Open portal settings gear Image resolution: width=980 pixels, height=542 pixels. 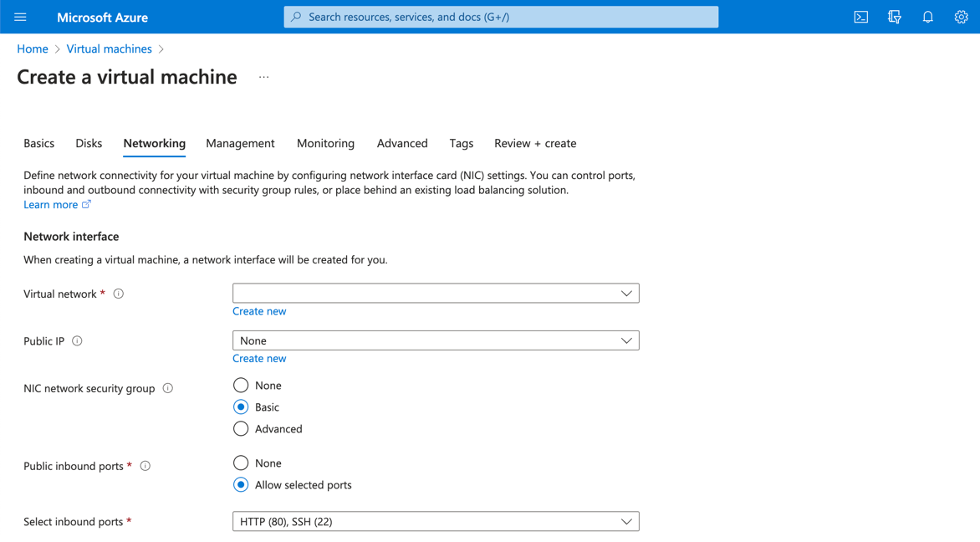point(962,17)
